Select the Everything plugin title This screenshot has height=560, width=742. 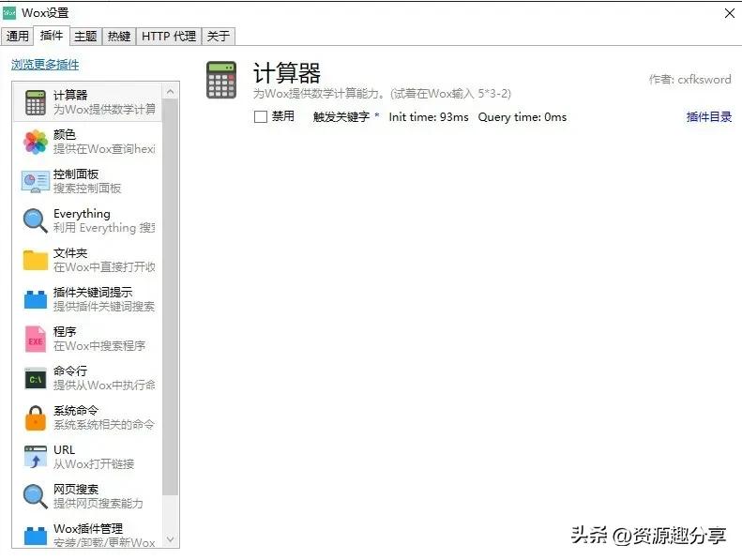point(82,214)
